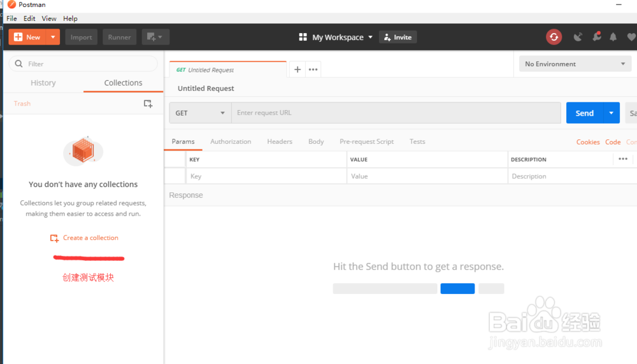The height and width of the screenshot is (364, 637).
Task: Open params column options ellipsis
Action: click(623, 159)
